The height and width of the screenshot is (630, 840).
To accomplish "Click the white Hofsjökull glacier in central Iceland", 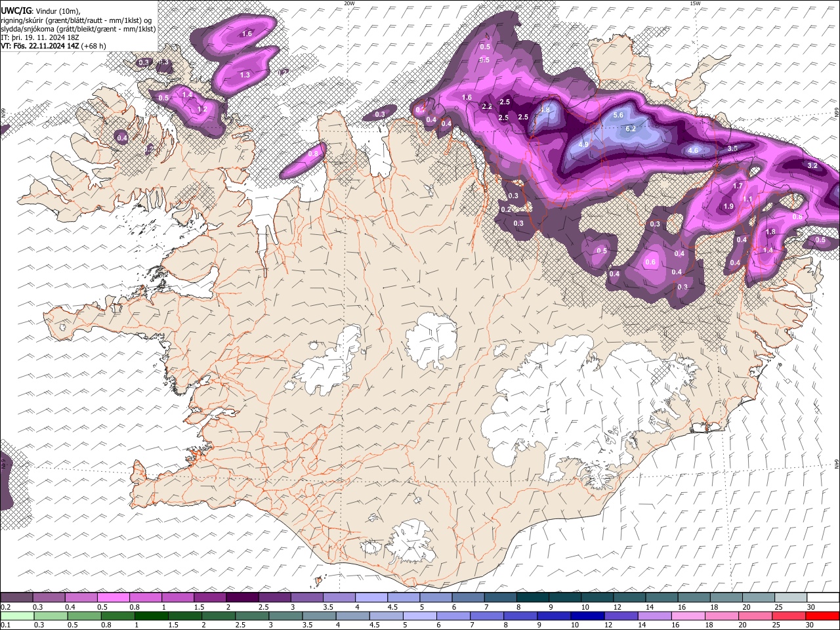I will (430, 340).
